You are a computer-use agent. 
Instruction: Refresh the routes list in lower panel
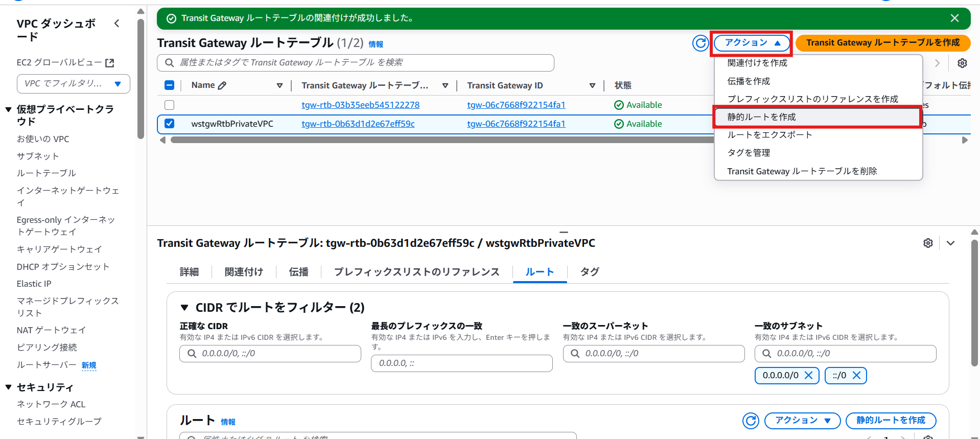click(751, 421)
